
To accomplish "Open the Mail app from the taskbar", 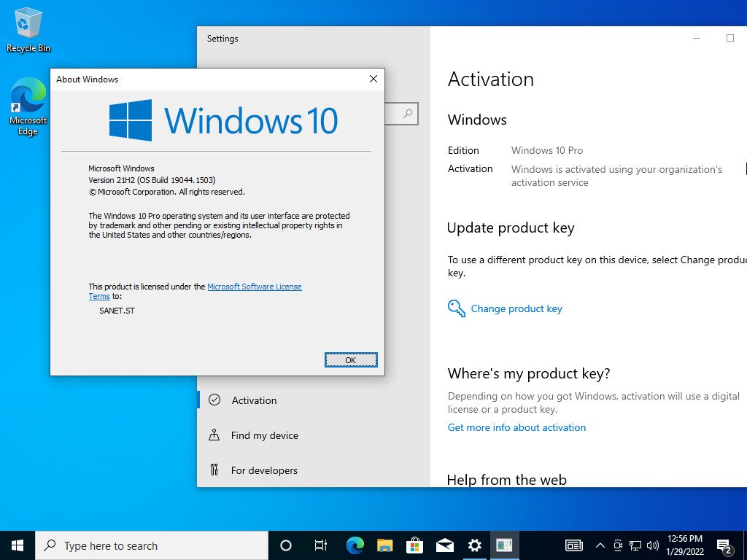I will coord(445,545).
